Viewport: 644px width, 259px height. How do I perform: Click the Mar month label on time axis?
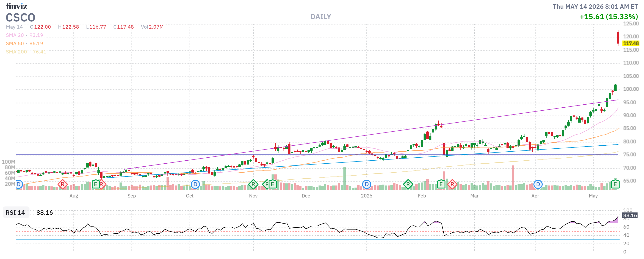point(474,196)
